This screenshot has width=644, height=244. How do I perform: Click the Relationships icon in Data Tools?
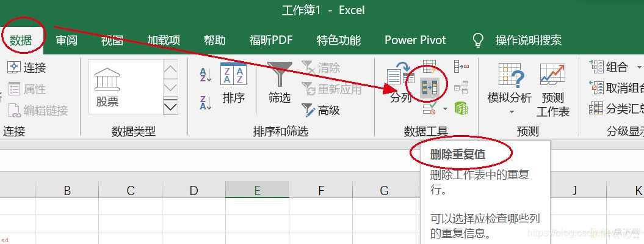click(461, 87)
